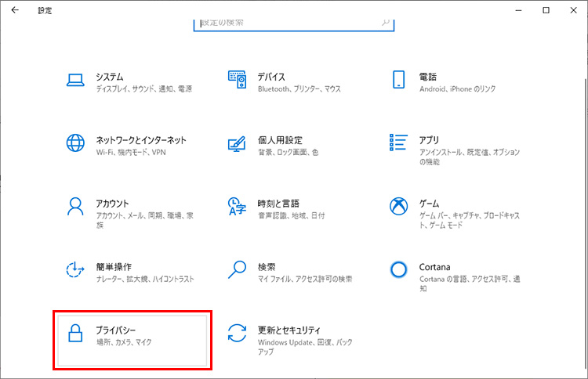Viewport: 588px width, 379px height.
Task: Select the 検索 magnifier icon
Action: click(238, 270)
